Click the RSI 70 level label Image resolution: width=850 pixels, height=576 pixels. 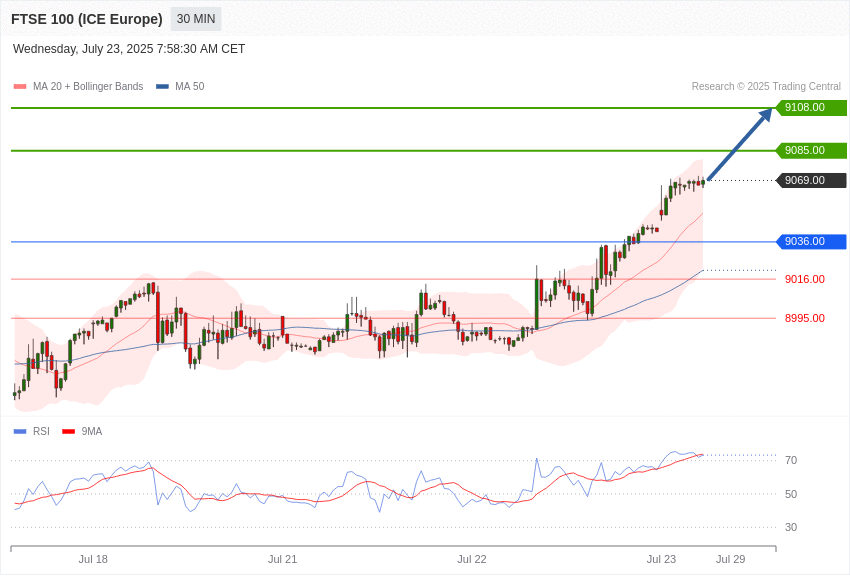tap(791, 460)
